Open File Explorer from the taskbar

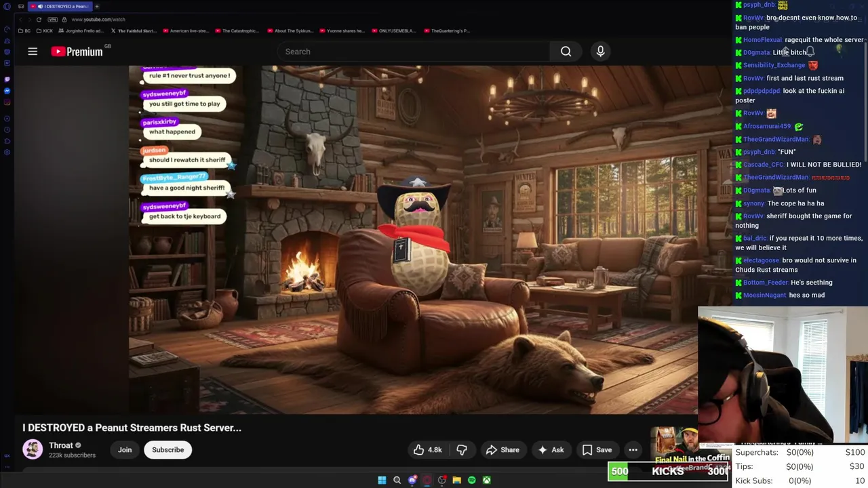tap(456, 480)
